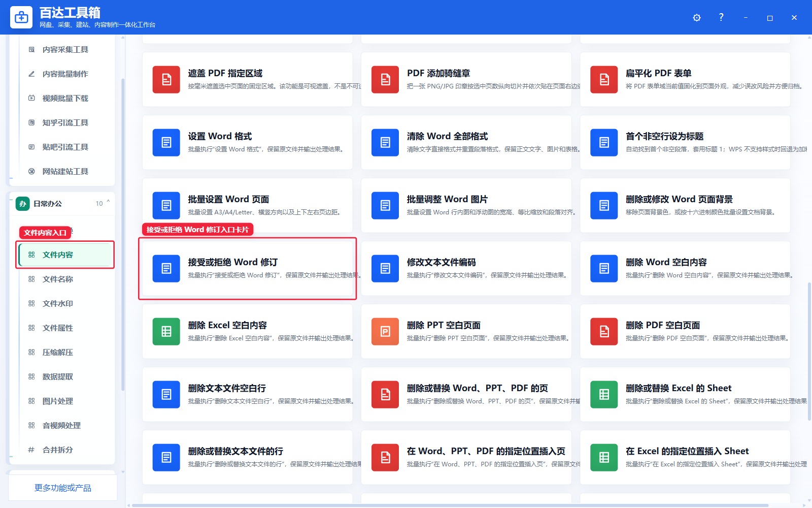Click the 修改文本文件编码 blue icon
Viewport: 812px width, 508px height.
[385, 268]
